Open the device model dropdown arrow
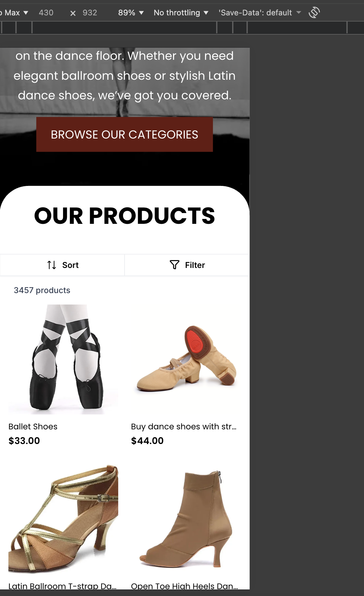Screen dimensions: 364x596 [x=26, y=13]
